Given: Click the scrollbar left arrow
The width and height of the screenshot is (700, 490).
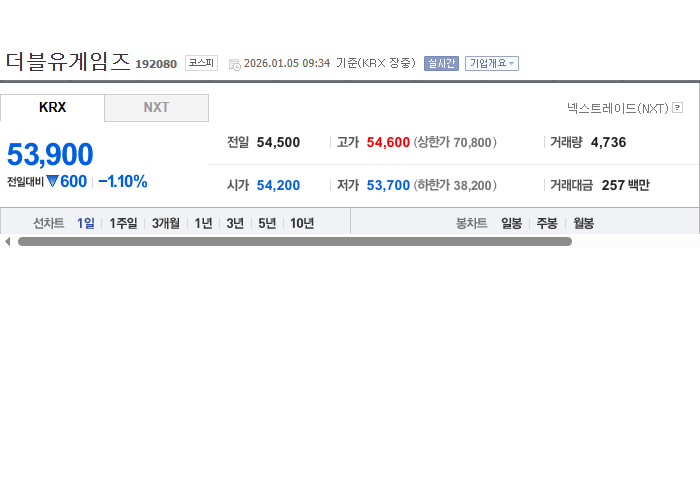Looking at the screenshot, I should tap(8, 241).
